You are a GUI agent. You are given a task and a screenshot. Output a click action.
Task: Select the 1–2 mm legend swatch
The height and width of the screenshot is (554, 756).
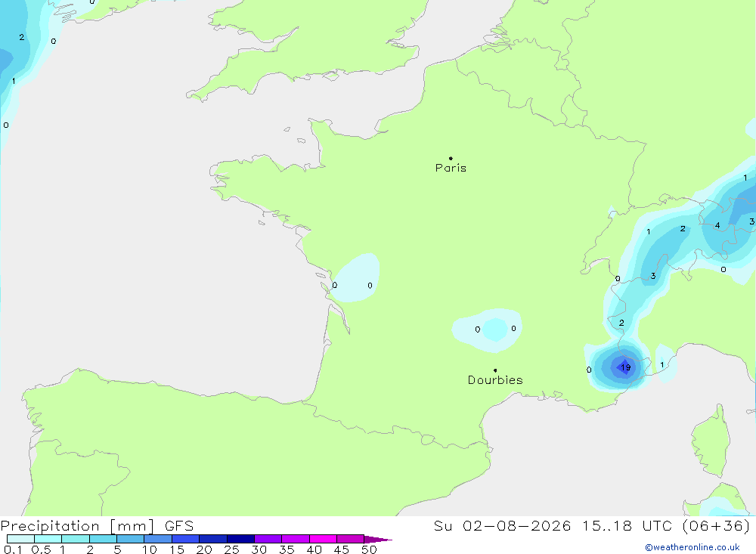point(76,539)
